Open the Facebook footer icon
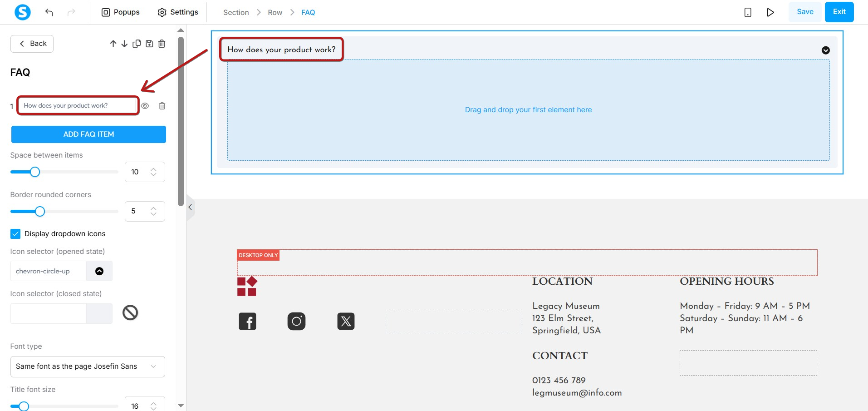This screenshot has height=411, width=868. coord(247,322)
